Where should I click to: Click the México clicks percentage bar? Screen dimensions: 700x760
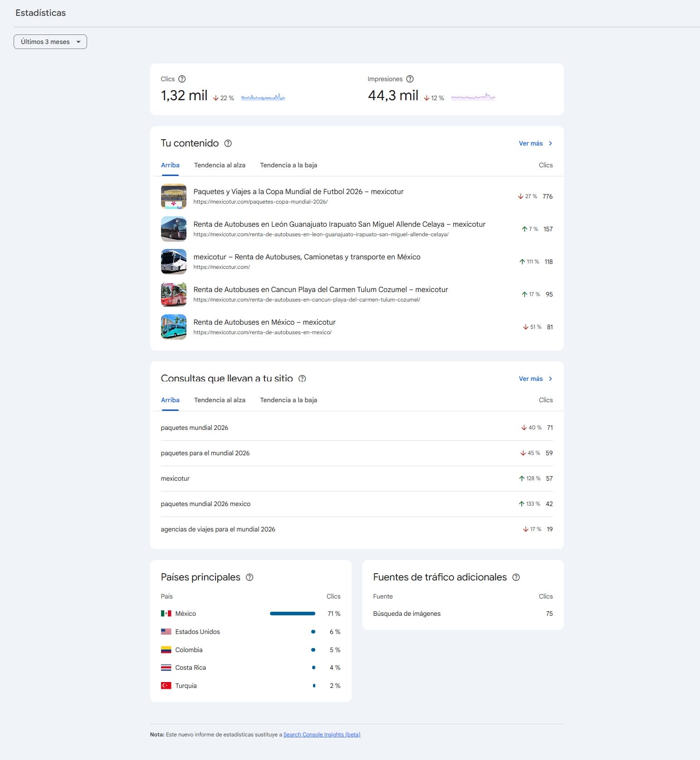(x=292, y=614)
